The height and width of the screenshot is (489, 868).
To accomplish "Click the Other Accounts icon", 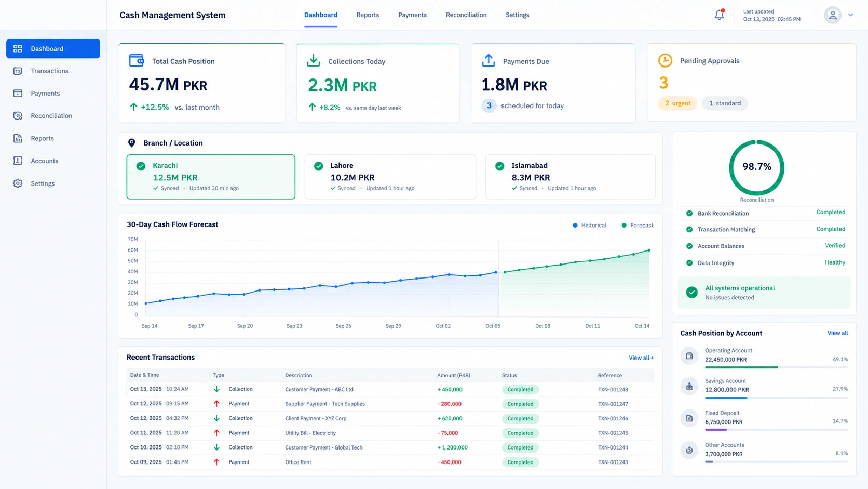I will 689,450.
